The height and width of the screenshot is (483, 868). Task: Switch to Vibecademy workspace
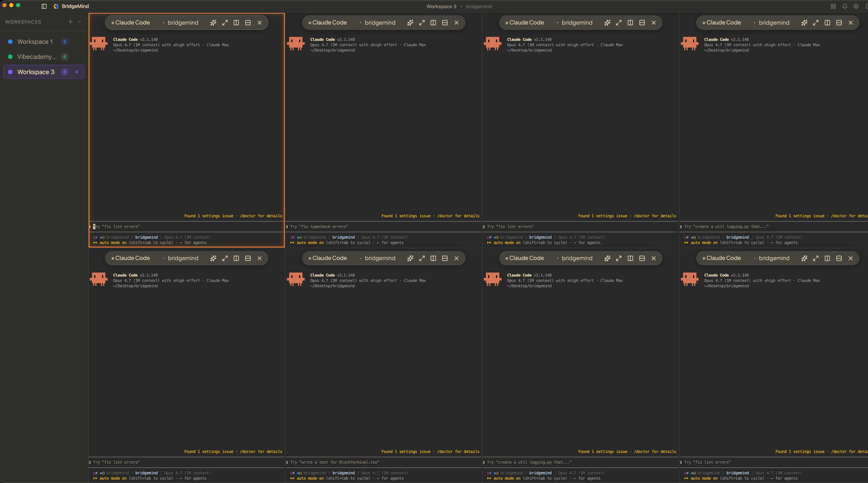44,57
